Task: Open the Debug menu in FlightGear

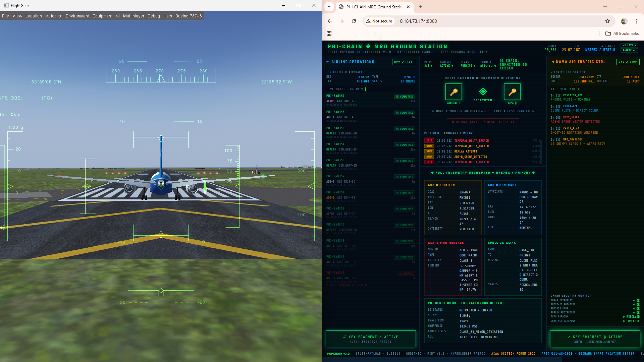Action: point(154,16)
